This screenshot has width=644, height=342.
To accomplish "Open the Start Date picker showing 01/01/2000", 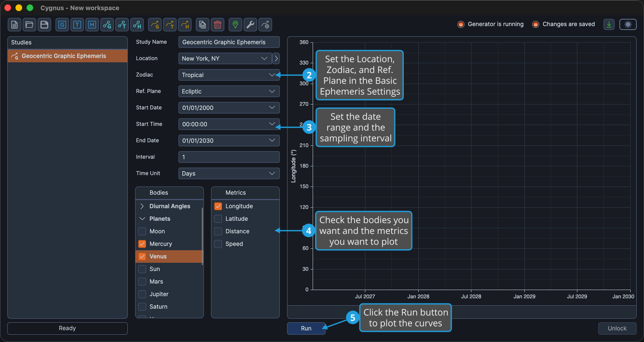I will click(x=229, y=108).
